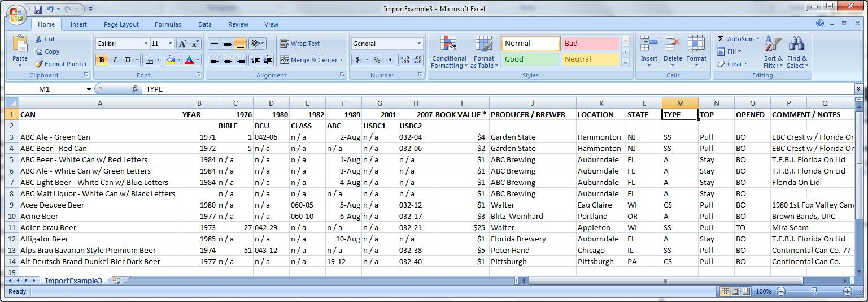Image resolution: width=868 pixels, height=302 pixels.
Task: Undo last action in Quick Access Toolbar
Action: [x=50, y=9]
